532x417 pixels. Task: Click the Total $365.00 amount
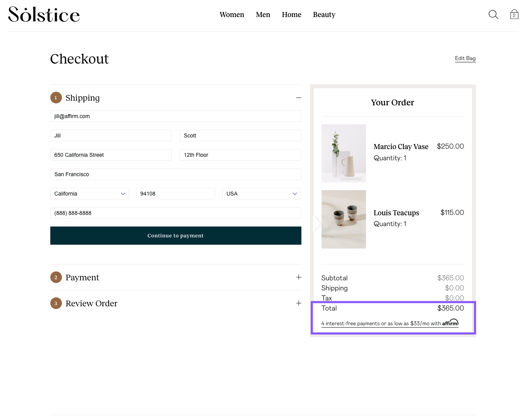coord(451,308)
